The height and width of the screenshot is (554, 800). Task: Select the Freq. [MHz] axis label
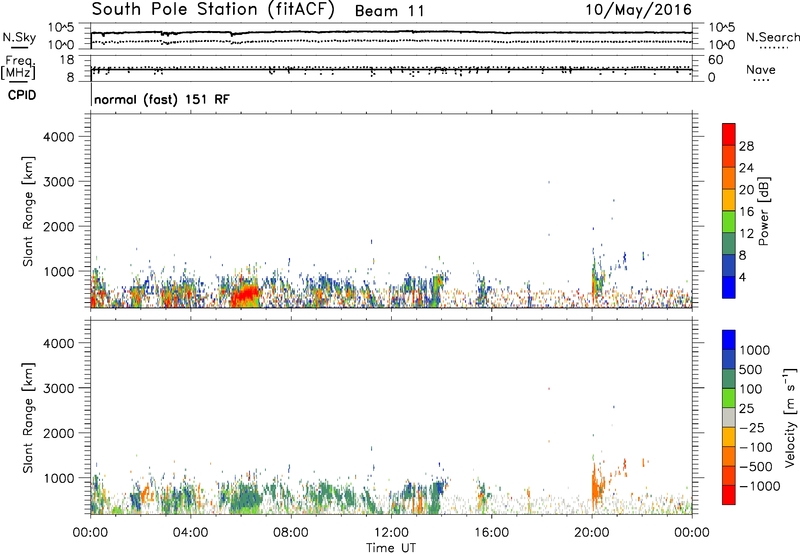click(19, 68)
